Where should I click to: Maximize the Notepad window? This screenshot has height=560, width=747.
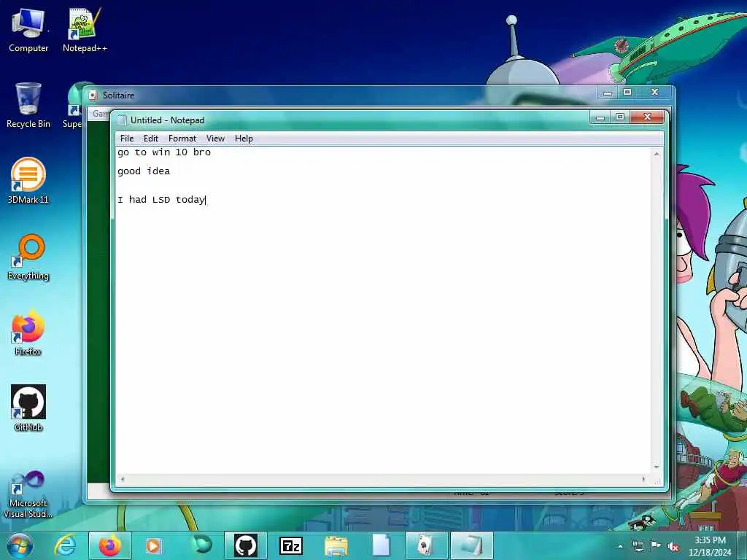[620, 117]
